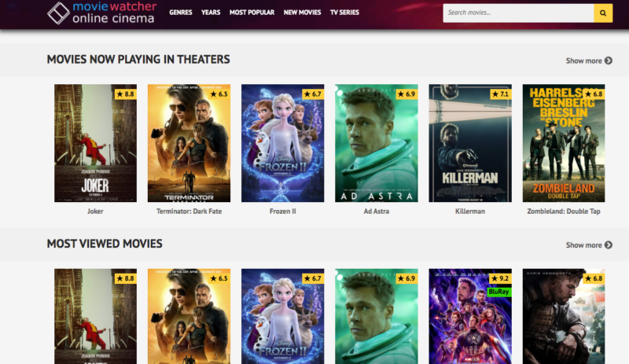
Task: Click the Frozen II title link
Action: click(x=283, y=211)
